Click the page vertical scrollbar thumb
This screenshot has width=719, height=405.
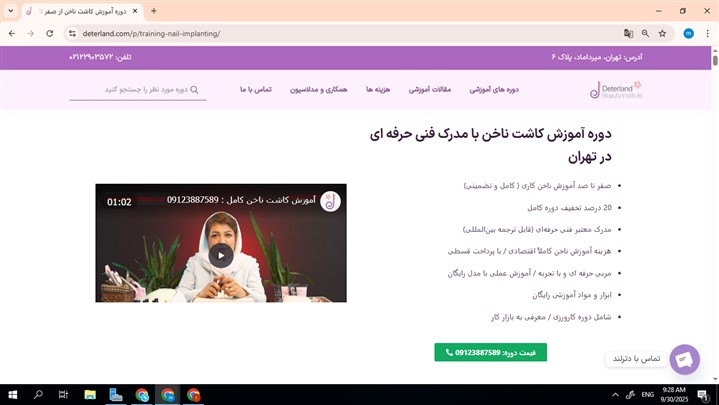(715, 60)
